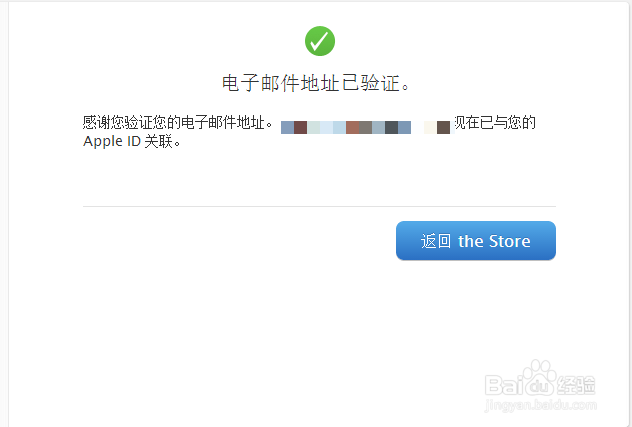Click the green verification checkmark icon

320,41
